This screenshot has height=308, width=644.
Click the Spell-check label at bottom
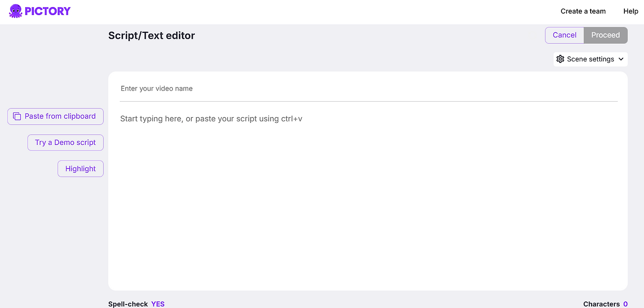pyautogui.click(x=128, y=304)
